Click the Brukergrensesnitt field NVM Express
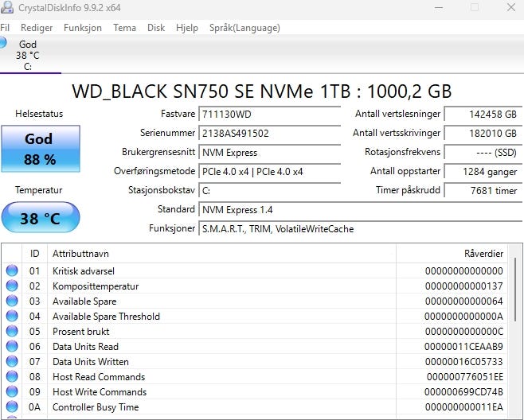 tap(269, 153)
